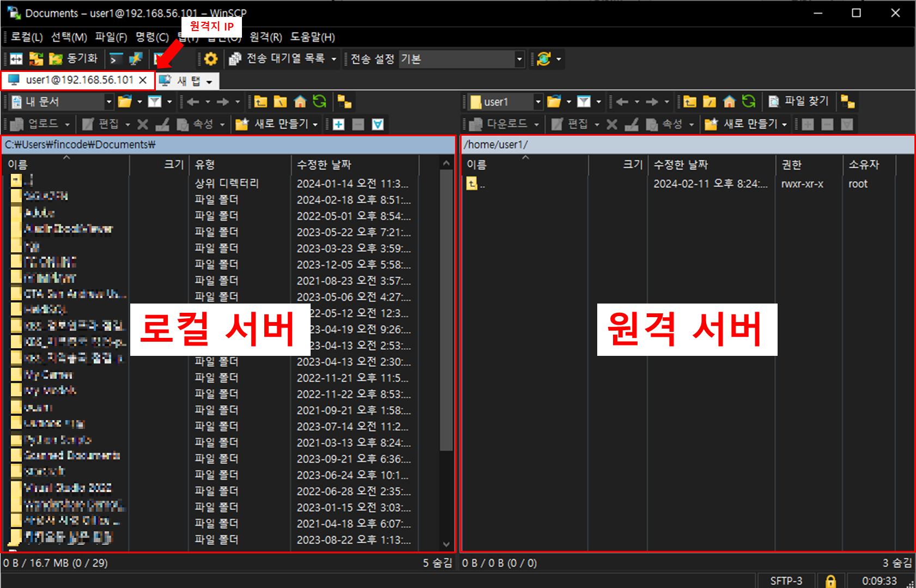Viewport: 916px width, 588px height.
Task: Open local 속성 properties button
Action: tap(195, 124)
